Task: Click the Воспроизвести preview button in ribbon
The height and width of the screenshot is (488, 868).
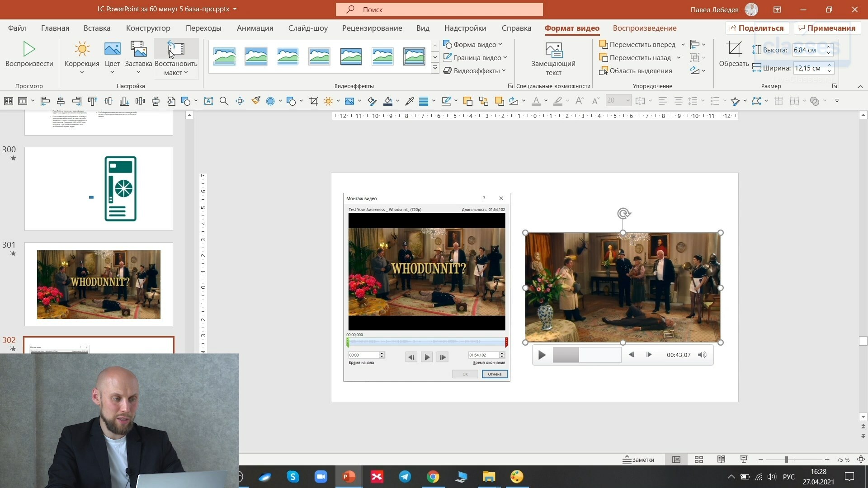Action: [29, 54]
